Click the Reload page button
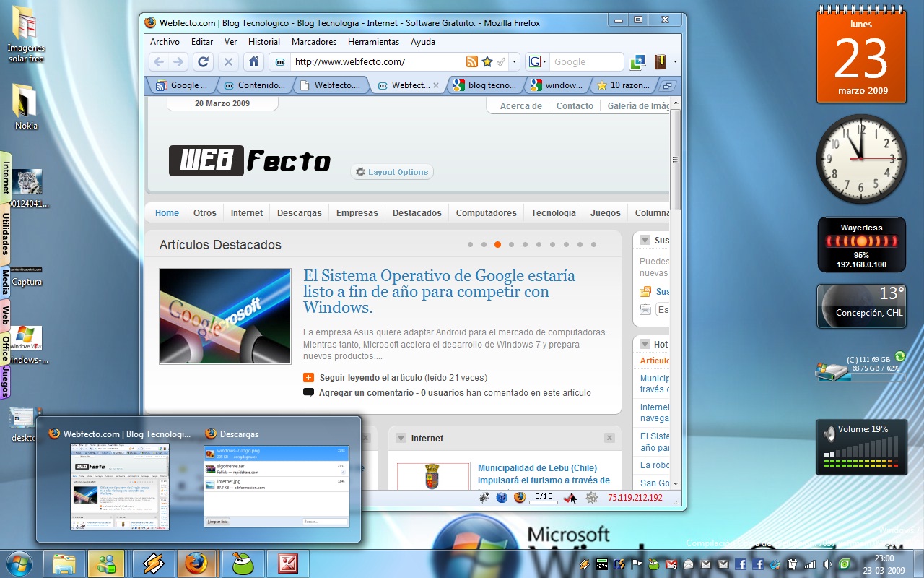The height and width of the screenshot is (578, 924). pos(204,62)
